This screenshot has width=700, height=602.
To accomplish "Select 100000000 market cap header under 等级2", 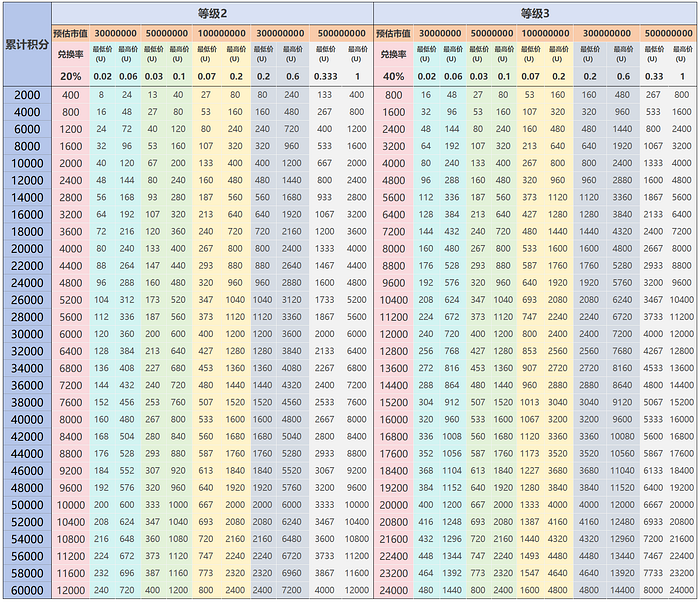I will point(222,33).
